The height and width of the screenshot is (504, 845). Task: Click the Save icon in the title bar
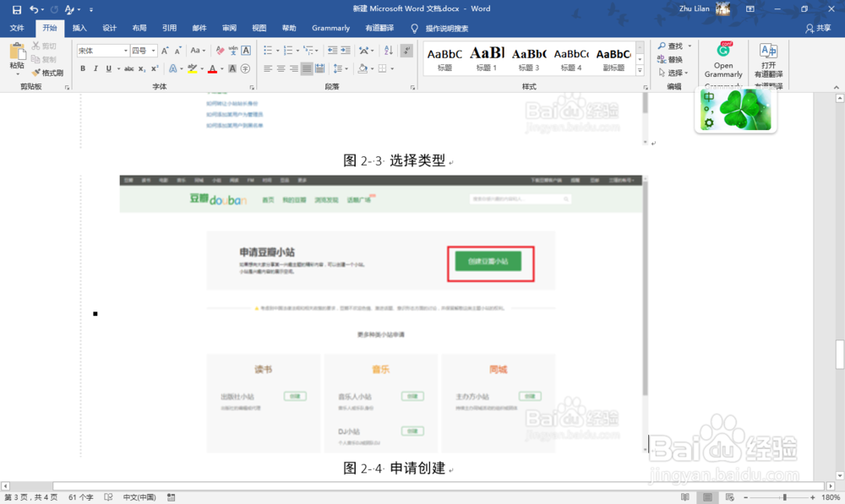click(17, 9)
